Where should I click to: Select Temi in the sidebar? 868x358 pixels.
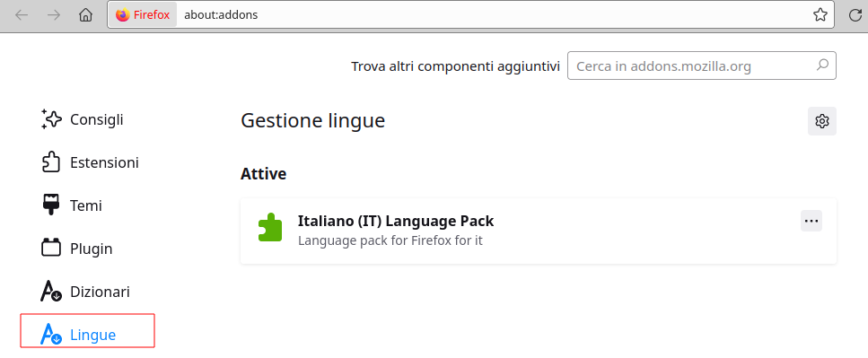click(88, 205)
